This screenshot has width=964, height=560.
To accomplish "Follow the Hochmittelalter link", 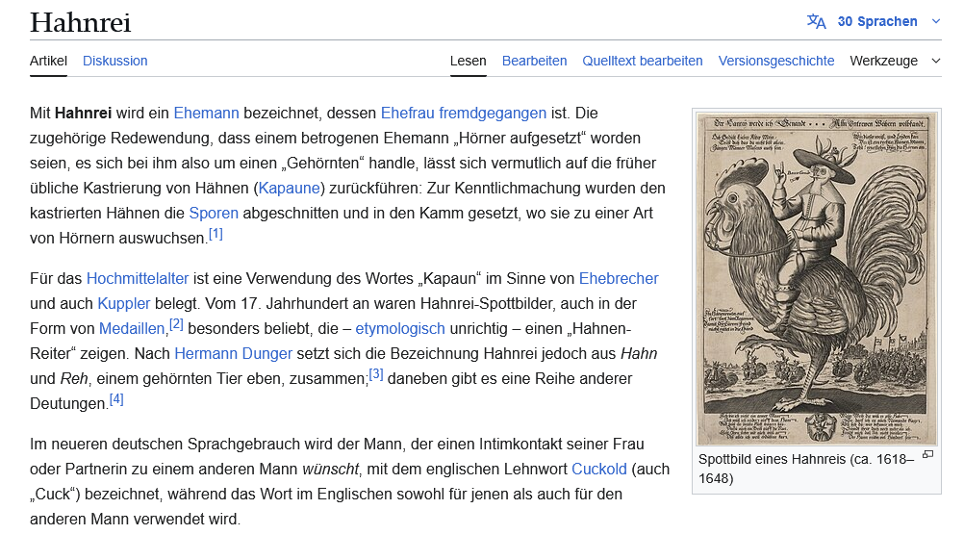I will click(138, 278).
